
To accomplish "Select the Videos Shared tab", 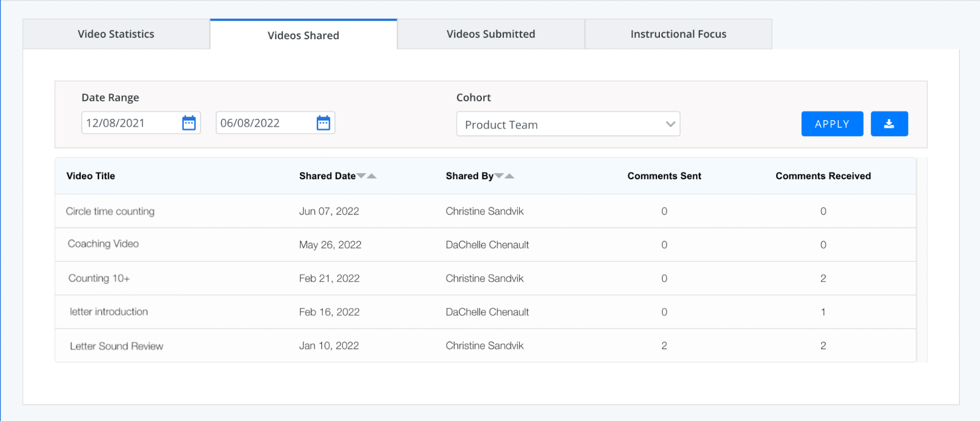I will (x=303, y=35).
